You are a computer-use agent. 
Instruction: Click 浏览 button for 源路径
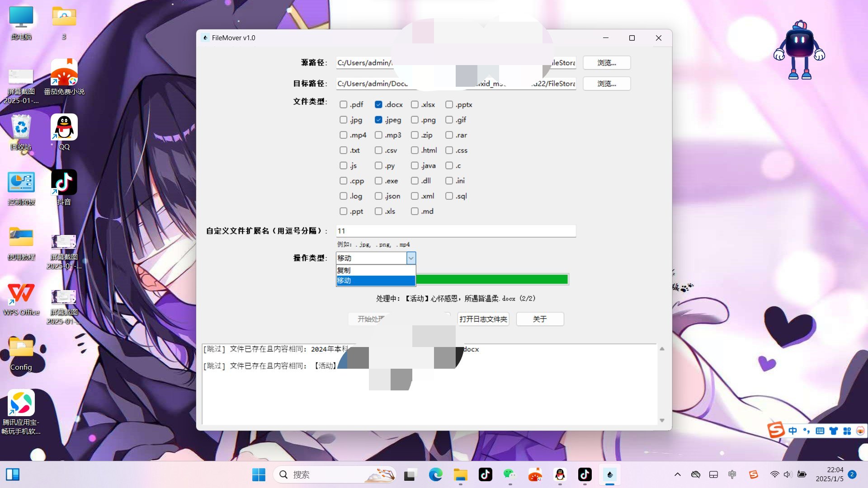[607, 63]
